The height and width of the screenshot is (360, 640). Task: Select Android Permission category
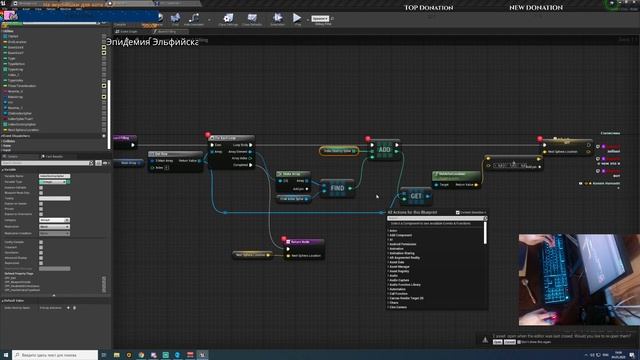pos(402,244)
